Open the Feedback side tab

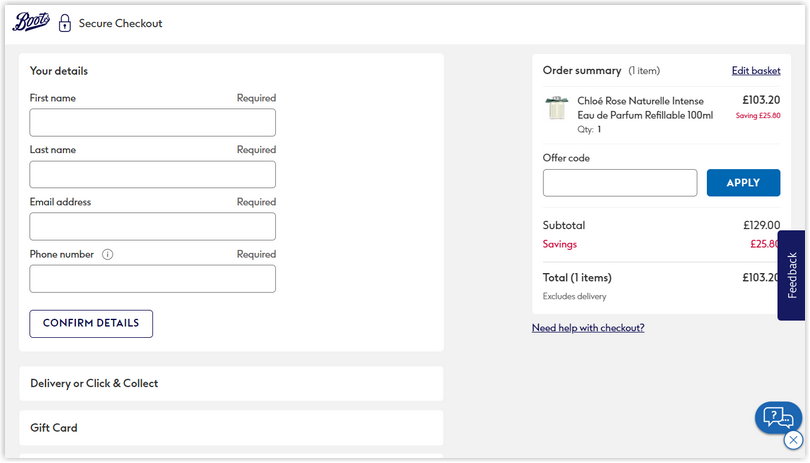click(x=791, y=275)
